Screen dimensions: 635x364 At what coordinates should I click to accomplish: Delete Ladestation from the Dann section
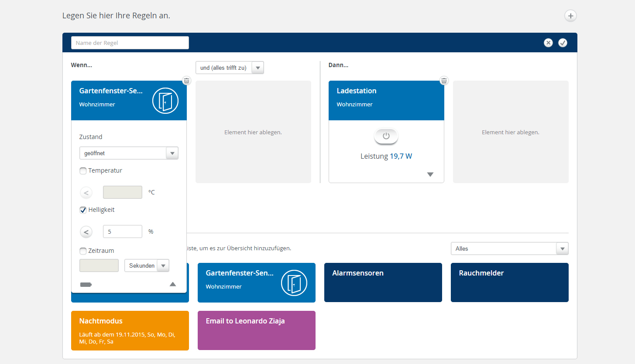(444, 81)
